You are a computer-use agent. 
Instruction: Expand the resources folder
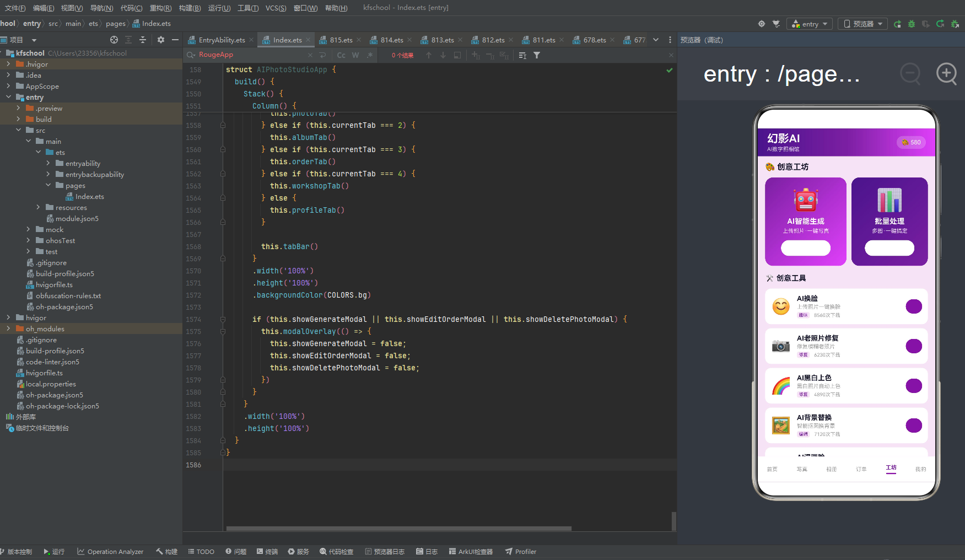pyautogui.click(x=38, y=207)
